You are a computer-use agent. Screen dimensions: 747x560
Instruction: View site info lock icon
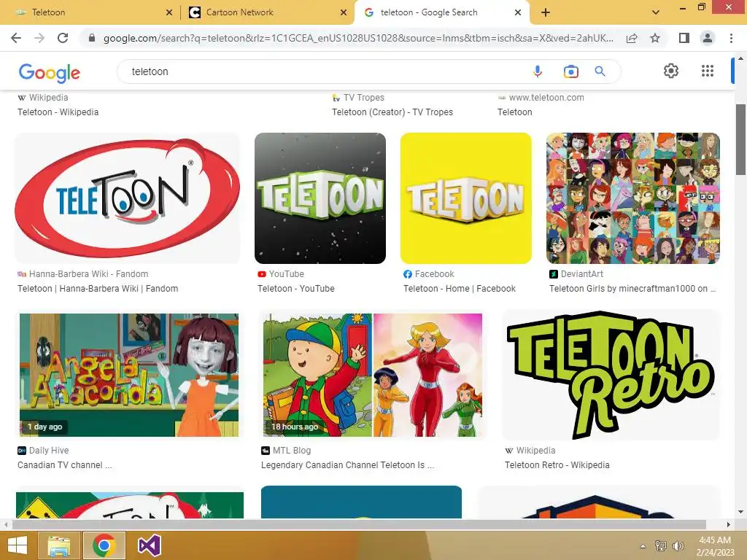coord(92,38)
